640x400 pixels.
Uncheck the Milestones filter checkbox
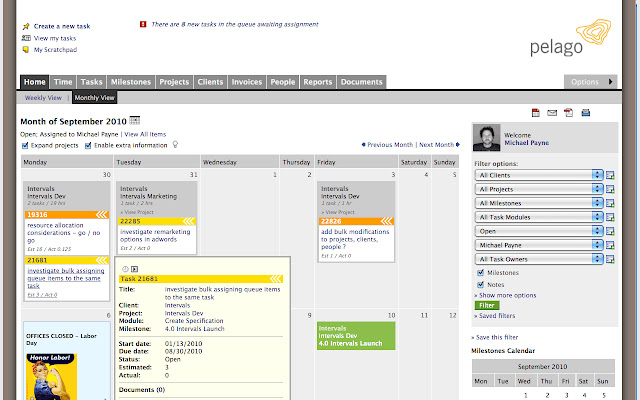[482, 272]
